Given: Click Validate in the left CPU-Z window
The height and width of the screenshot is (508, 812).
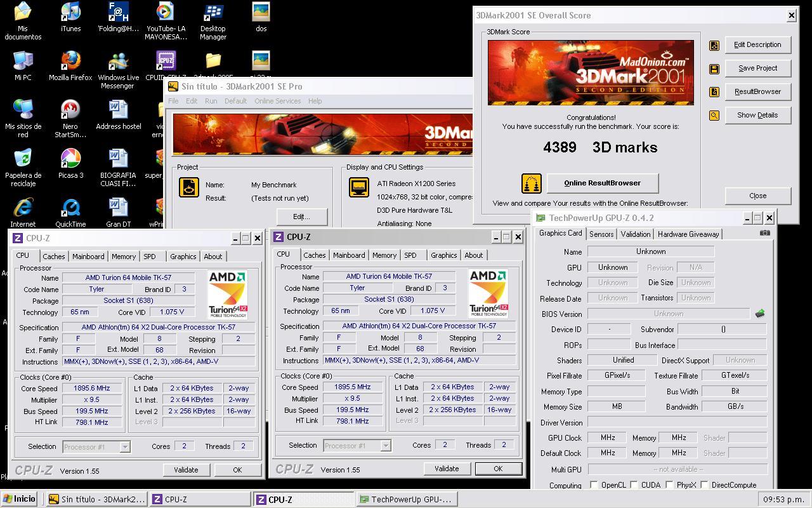Looking at the screenshot, I should point(186,471).
